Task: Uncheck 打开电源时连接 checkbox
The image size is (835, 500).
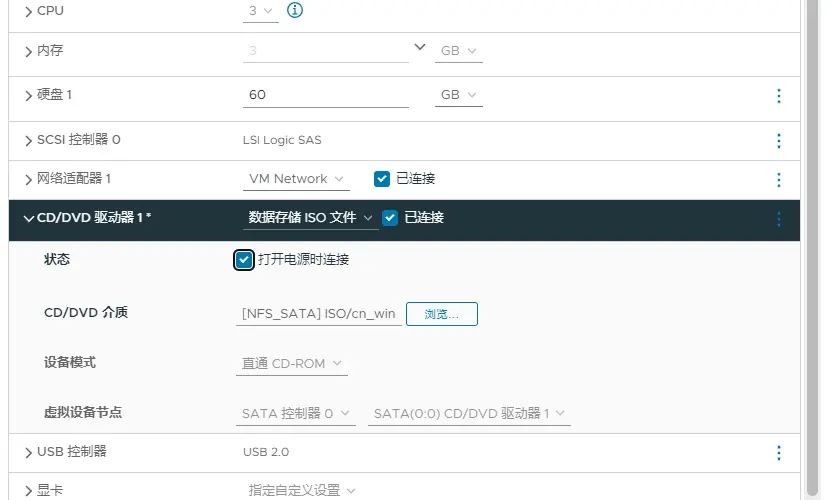Action: point(244,260)
